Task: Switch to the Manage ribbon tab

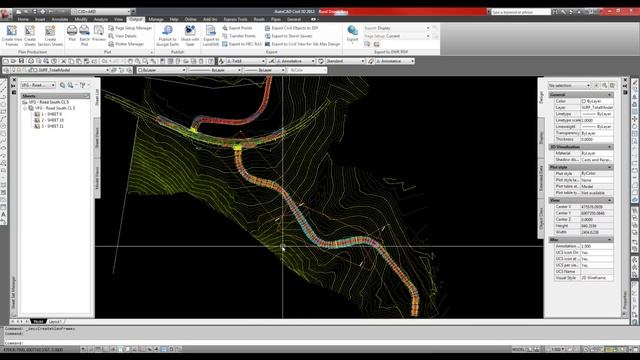Action: click(156, 19)
